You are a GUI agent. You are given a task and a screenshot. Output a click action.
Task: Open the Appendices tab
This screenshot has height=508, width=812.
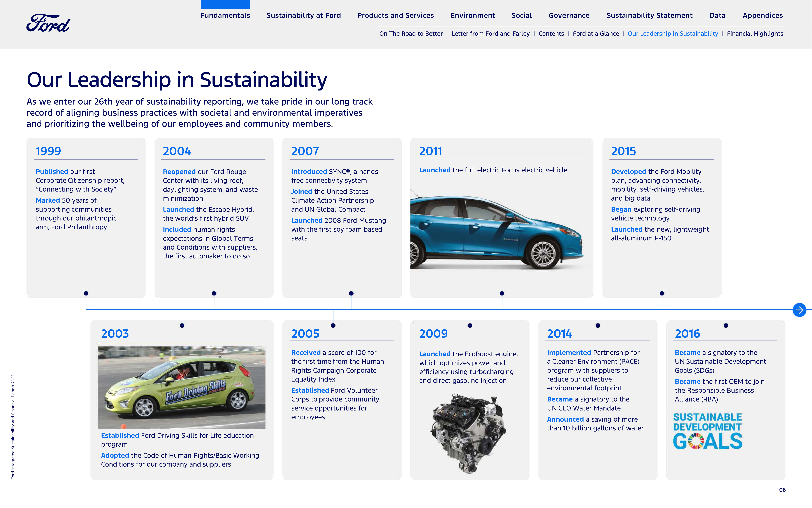763,15
